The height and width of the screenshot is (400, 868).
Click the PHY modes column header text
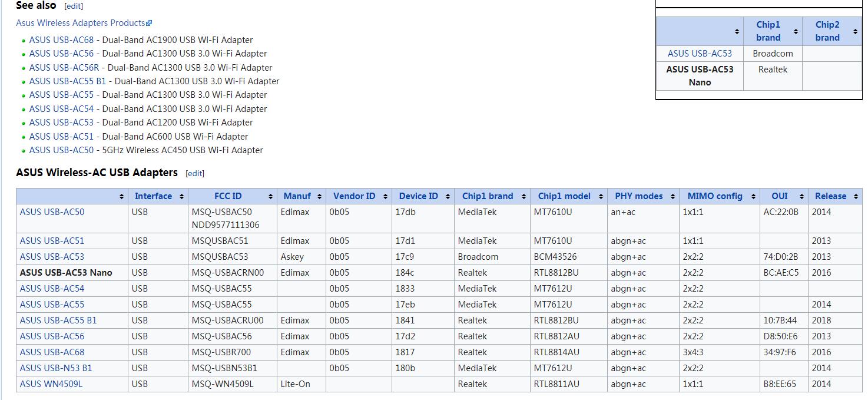[639, 196]
